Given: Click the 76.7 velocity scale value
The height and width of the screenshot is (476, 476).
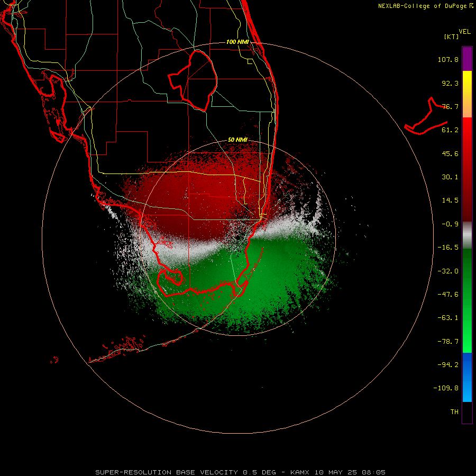Looking at the screenshot, I should pyautogui.click(x=450, y=106).
